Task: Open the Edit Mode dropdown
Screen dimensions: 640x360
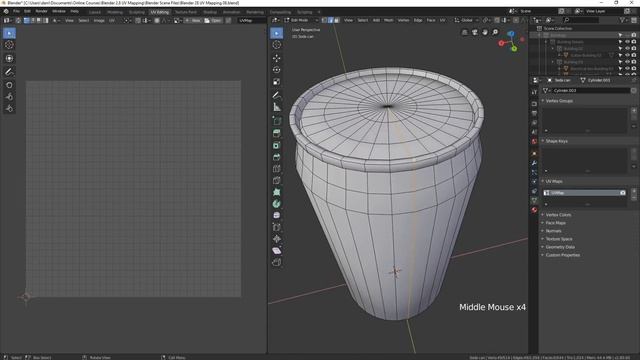Action: pos(301,20)
